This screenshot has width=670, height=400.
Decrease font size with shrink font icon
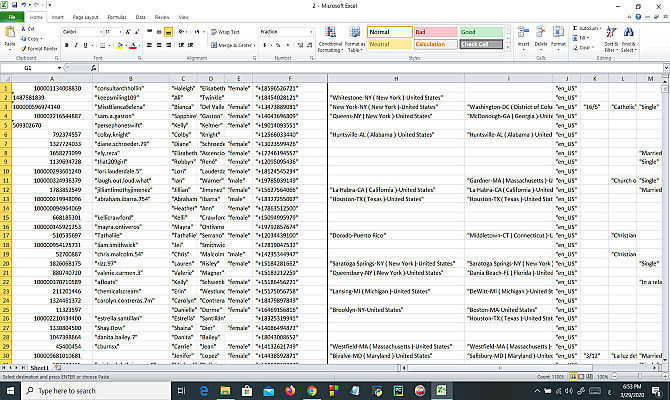(x=137, y=32)
